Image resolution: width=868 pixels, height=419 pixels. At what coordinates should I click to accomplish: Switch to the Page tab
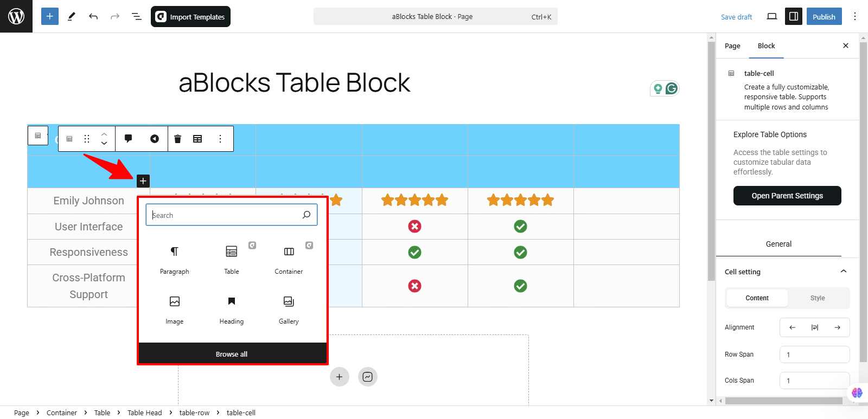click(x=732, y=46)
